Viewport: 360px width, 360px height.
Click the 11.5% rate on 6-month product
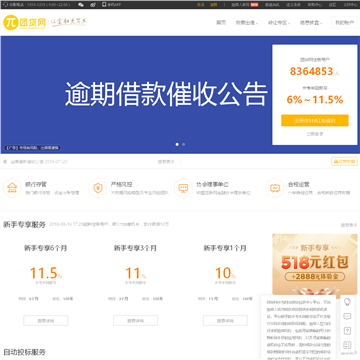pyautogui.click(x=46, y=273)
